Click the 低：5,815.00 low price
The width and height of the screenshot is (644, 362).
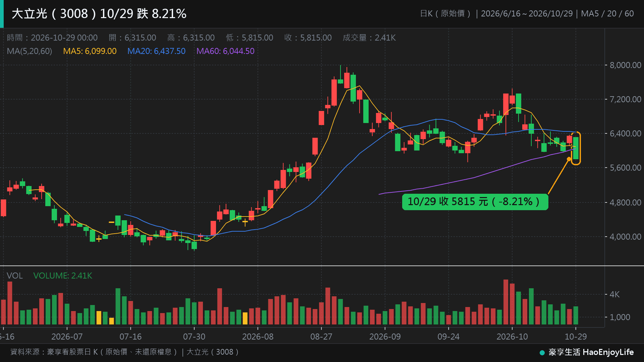click(250, 38)
